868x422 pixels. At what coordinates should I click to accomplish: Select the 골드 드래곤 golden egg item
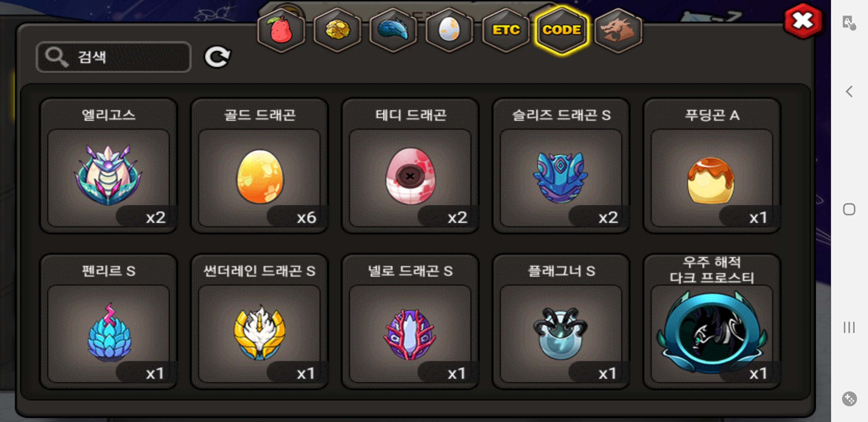pyautogui.click(x=260, y=166)
